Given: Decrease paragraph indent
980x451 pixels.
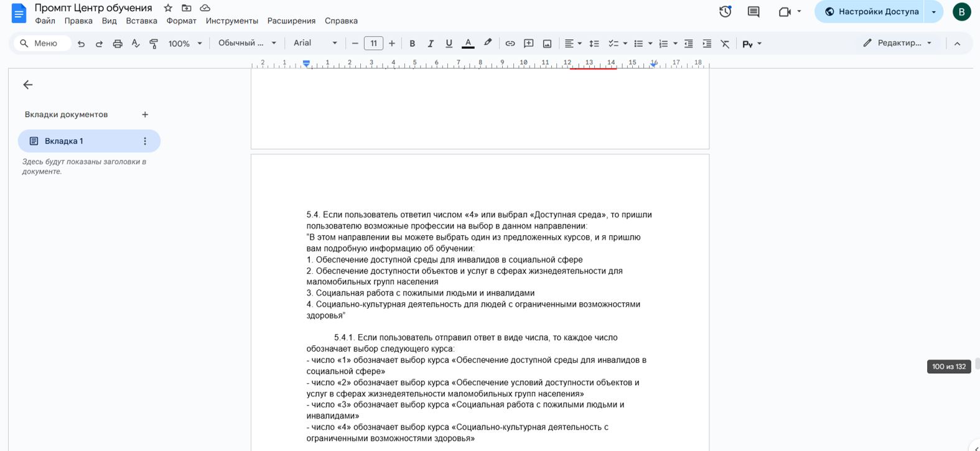Looking at the screenshot, I should tap(688, 44).
